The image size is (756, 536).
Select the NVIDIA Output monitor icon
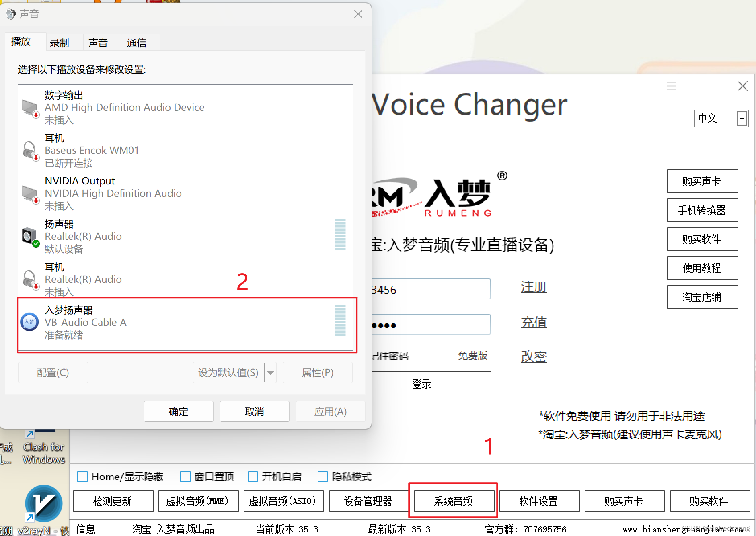point(30,194)
